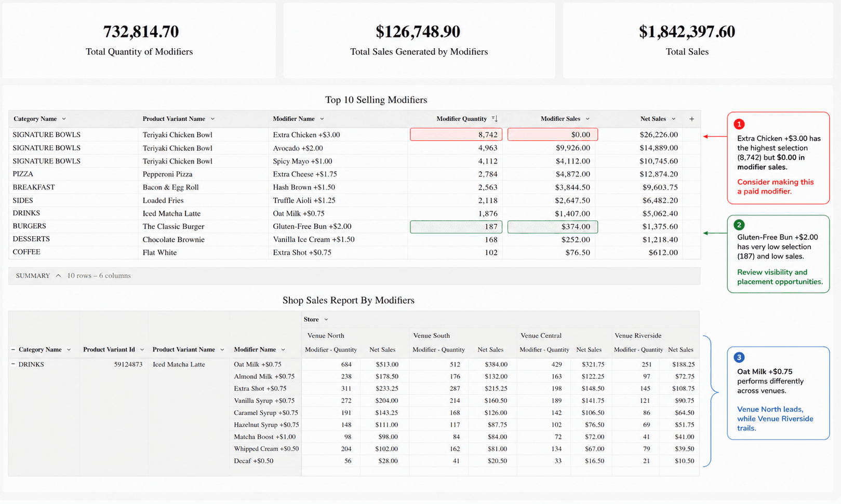This screenshot has height=504, width=841.
Task: Select product variant id 59124873
Action: click(x=128, y=364)
